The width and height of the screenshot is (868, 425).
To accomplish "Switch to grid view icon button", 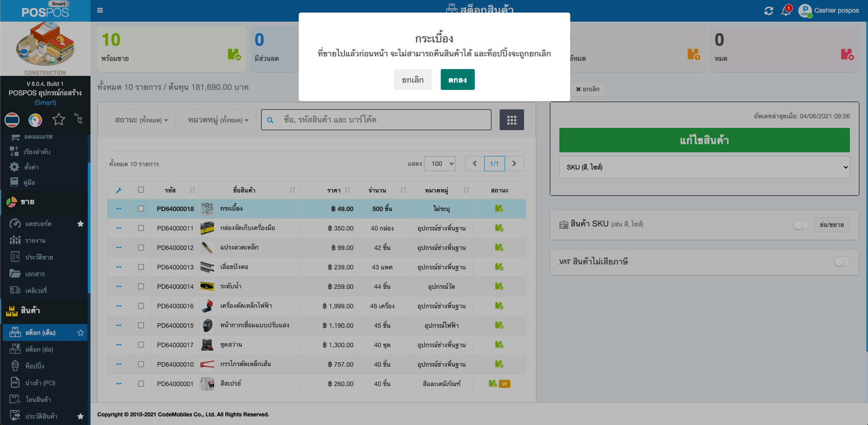I will coord(512,120).
